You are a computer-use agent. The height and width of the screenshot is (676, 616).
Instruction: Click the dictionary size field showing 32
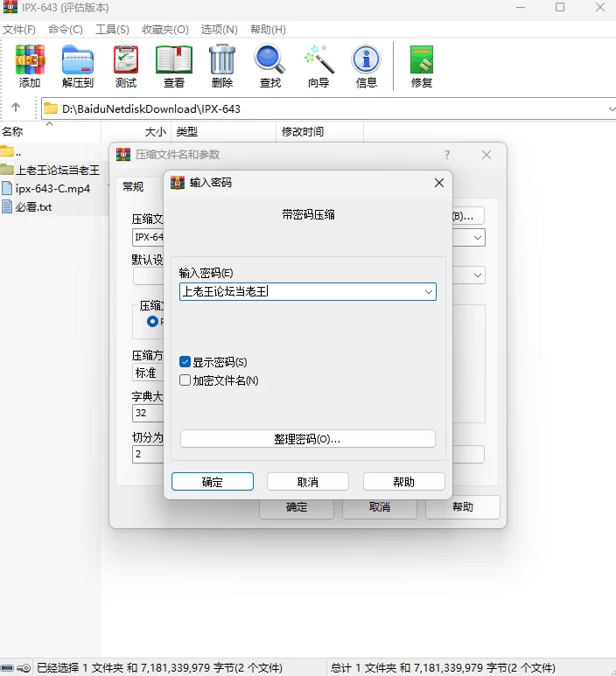148,413
